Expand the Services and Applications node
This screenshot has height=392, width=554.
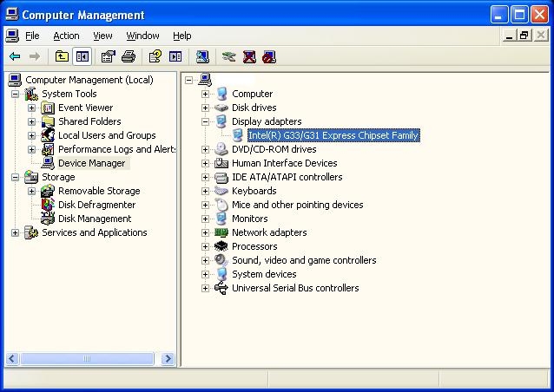(15, 233)
